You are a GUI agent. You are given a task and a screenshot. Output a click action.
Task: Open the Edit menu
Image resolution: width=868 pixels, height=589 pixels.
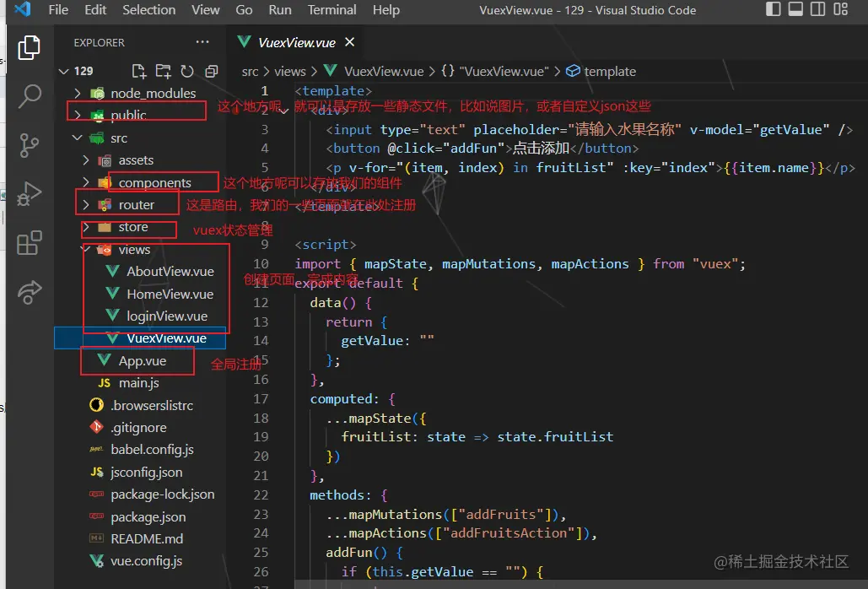95,10
